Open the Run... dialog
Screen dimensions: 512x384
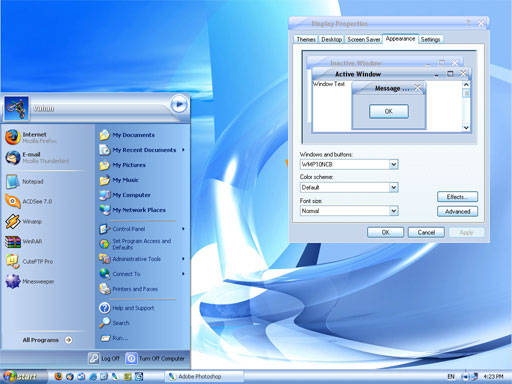click(x=114, y=338)
